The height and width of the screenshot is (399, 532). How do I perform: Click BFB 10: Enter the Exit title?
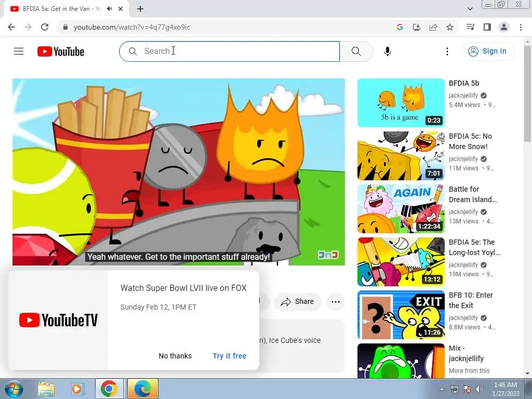471,300
